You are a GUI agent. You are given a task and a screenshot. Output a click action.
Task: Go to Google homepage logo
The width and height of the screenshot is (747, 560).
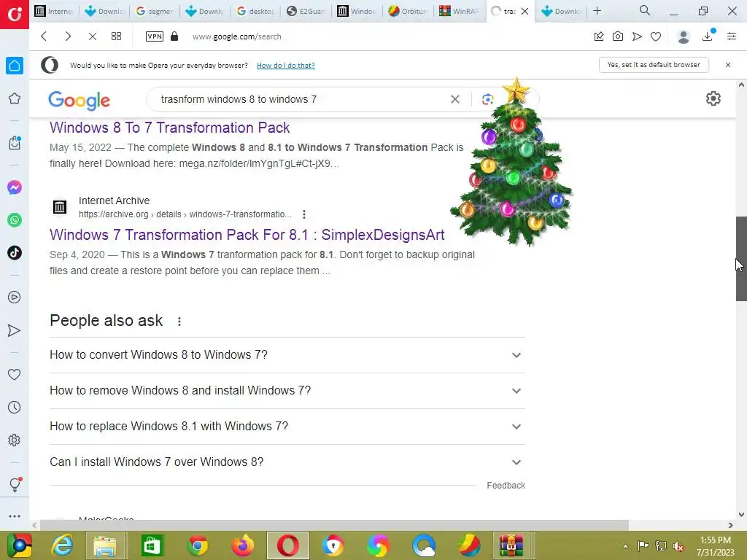pos(79,100)
